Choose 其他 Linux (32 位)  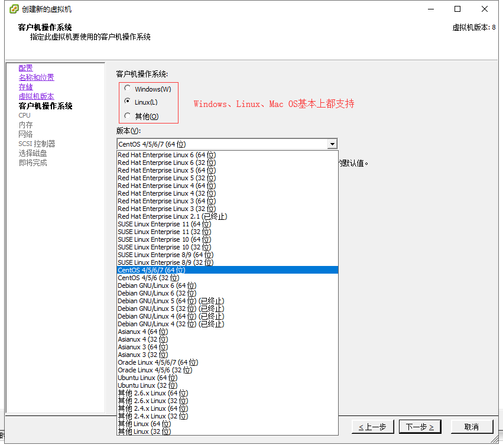pyautogui.click(x=228, y=431)
